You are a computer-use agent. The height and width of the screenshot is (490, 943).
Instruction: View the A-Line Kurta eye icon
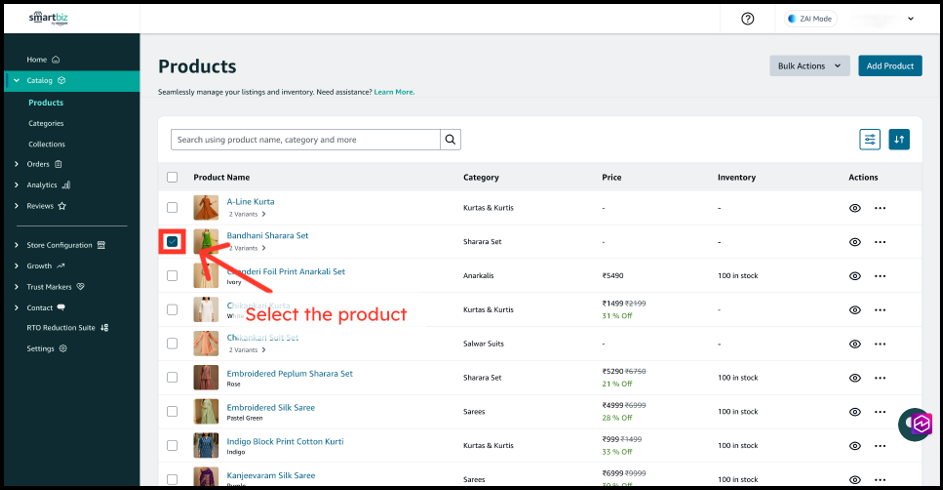pos(855,208)
